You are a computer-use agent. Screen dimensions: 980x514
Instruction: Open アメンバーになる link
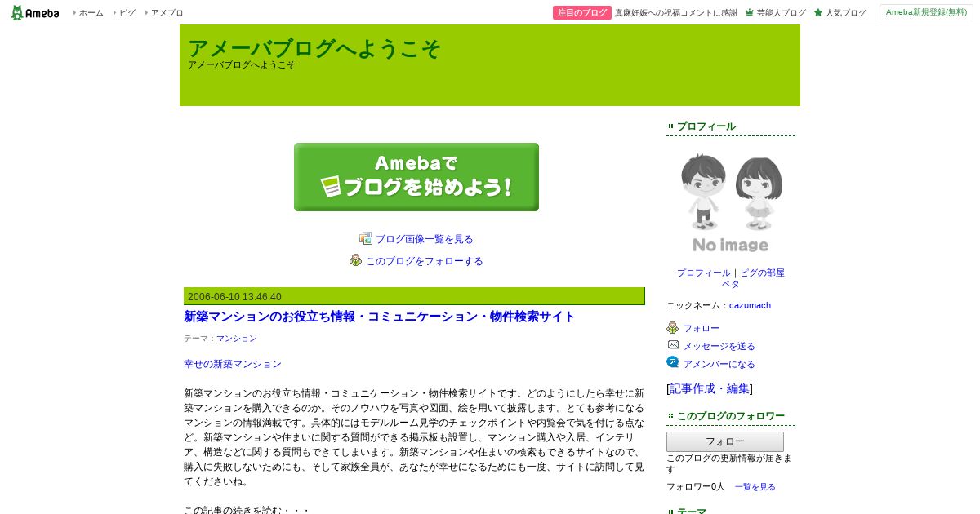[x=719, y=364]
